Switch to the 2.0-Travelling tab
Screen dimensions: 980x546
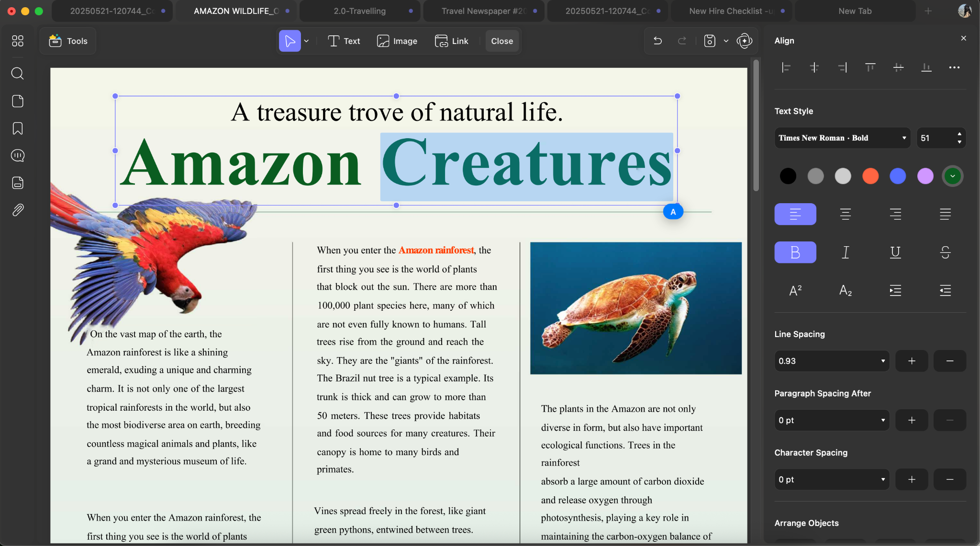(360, 11)
